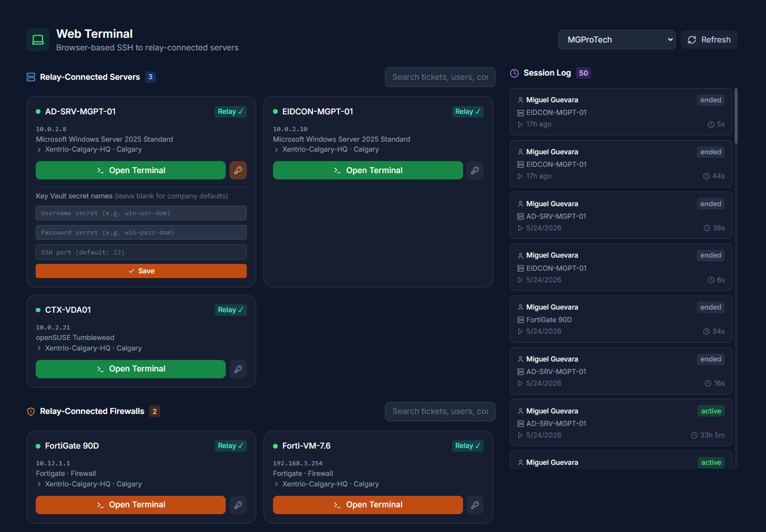Viewport: 766px width, 532px height.
Task: Click the servers count badge 3
Action: pos(150,77)
